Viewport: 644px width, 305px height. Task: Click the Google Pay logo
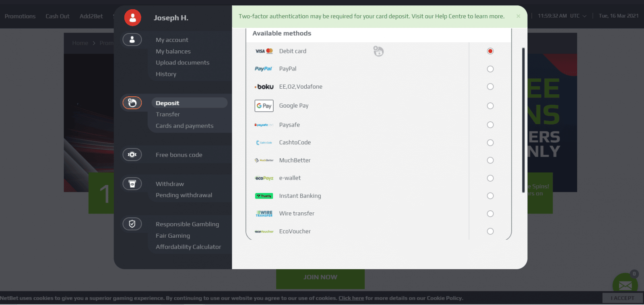pyautogui.click(x=264, y=106)
